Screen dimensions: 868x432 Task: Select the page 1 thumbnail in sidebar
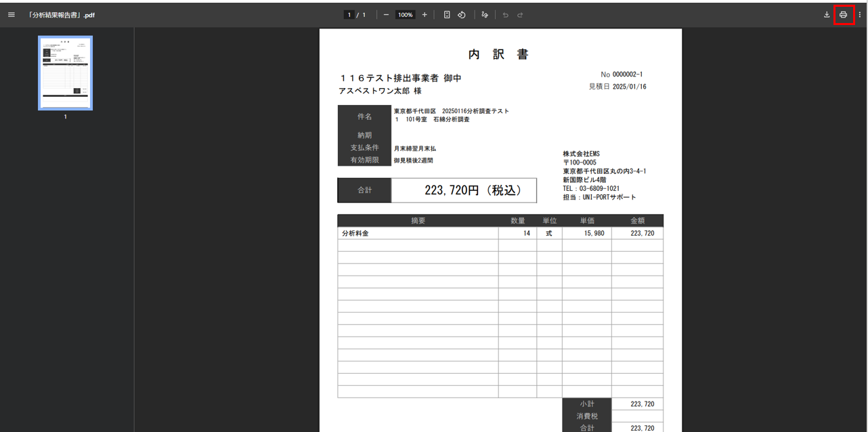click(x=65, y=73)
